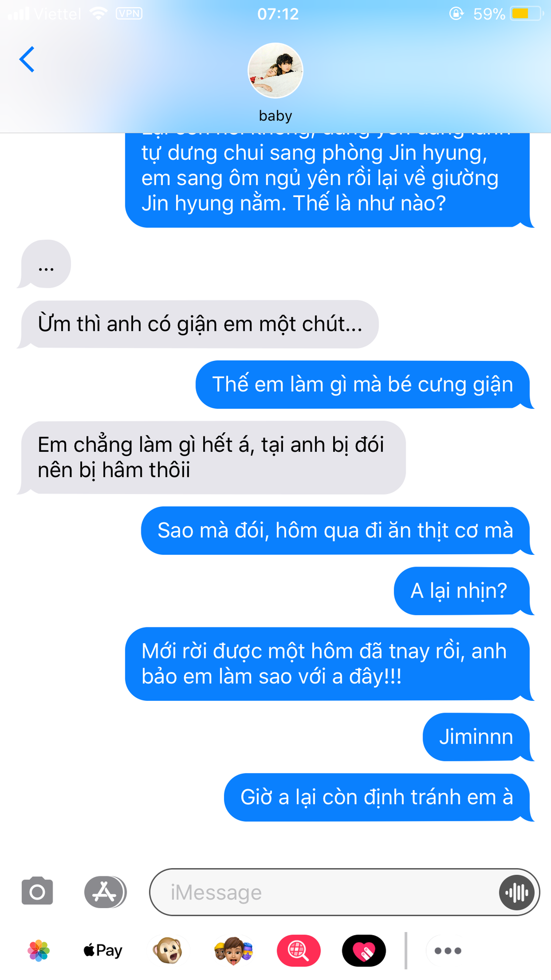Tap the gray '...' received message bubble

(x=45, y=264)
